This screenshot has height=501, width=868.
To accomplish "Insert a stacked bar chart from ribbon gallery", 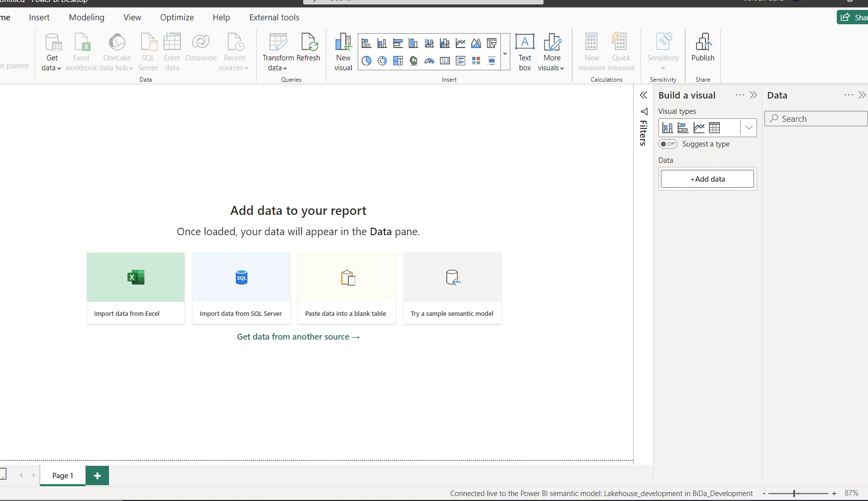I will [x=366, y=44].
